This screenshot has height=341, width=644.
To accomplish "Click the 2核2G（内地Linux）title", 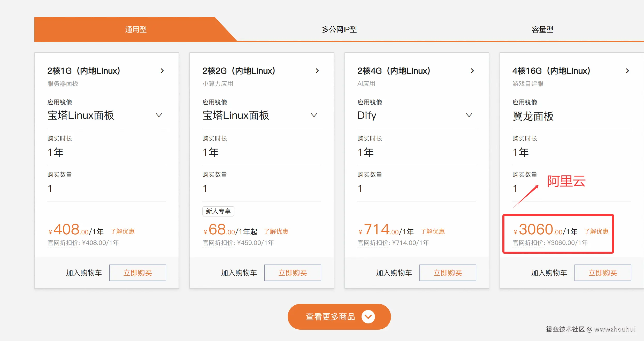I will pos(239,71).
